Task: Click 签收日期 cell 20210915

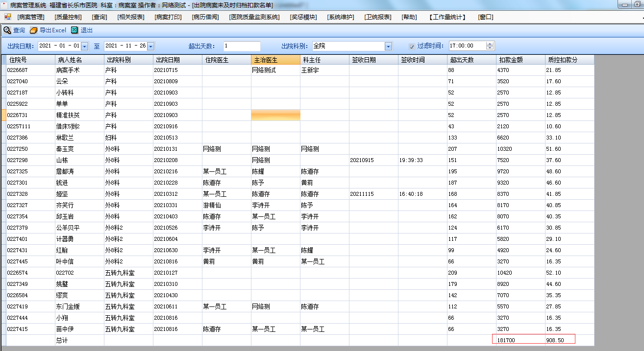Action: click(362, 160)
